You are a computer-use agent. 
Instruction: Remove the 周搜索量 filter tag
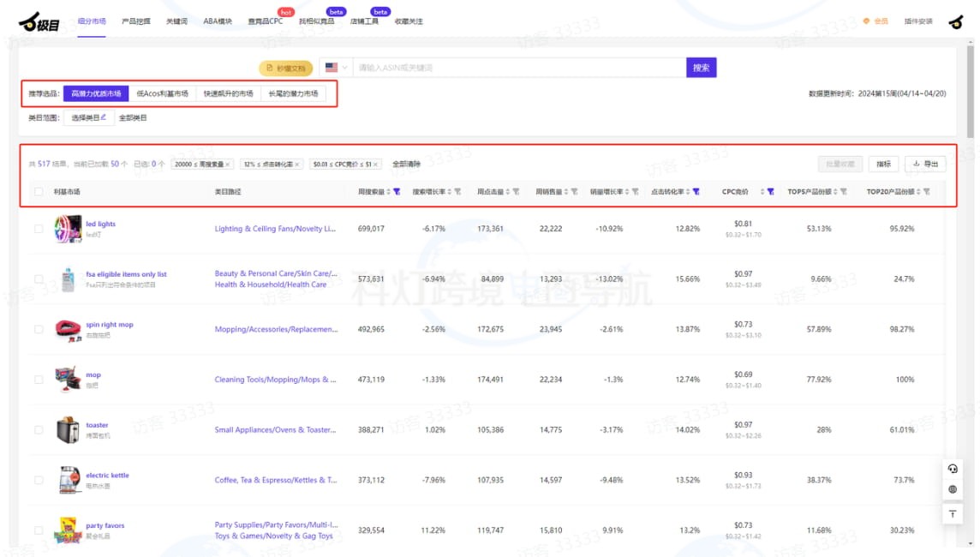[228, 164]
